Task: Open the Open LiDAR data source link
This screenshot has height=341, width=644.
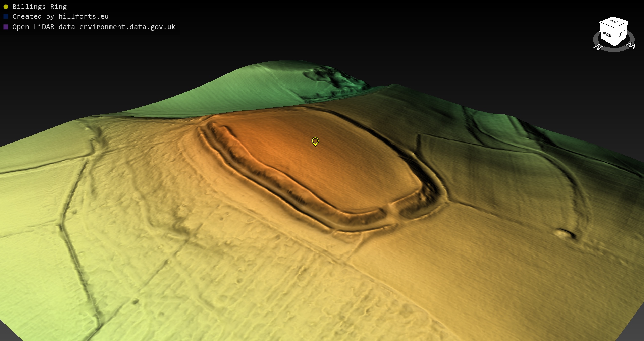Action: point(94,27)
